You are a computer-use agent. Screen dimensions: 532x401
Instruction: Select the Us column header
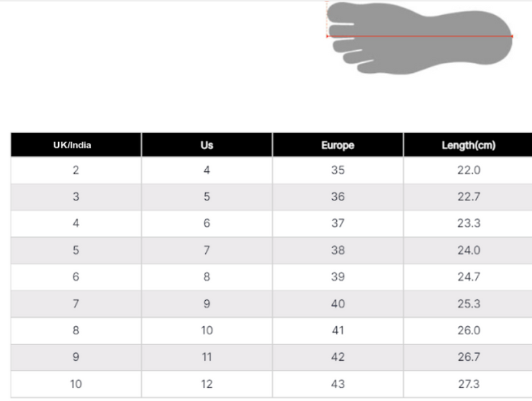(x=207, y=145)
